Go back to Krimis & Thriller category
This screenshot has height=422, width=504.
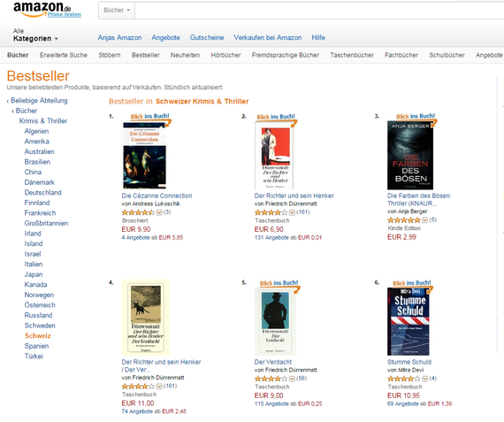pos(43,121)
